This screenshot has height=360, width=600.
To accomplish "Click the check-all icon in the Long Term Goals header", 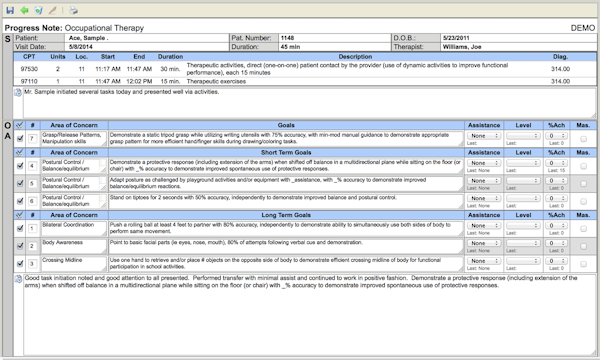I will pos(20,215).
